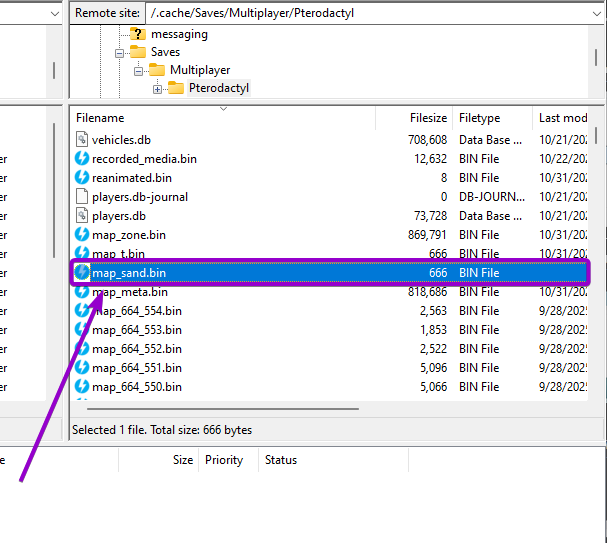Viewport: 607px width, 543px height.
Task: Sort remote files by Last modified column
Action: (561, 118)
